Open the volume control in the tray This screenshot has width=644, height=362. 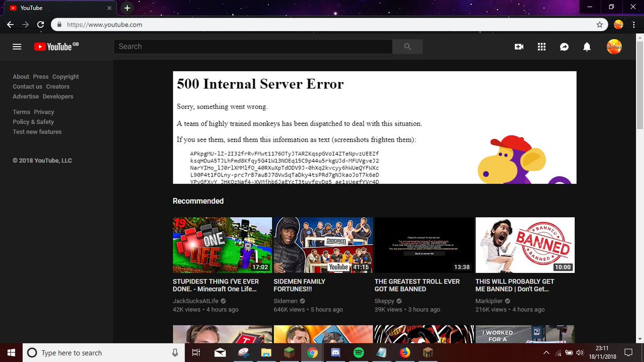(x=580, y=352)
